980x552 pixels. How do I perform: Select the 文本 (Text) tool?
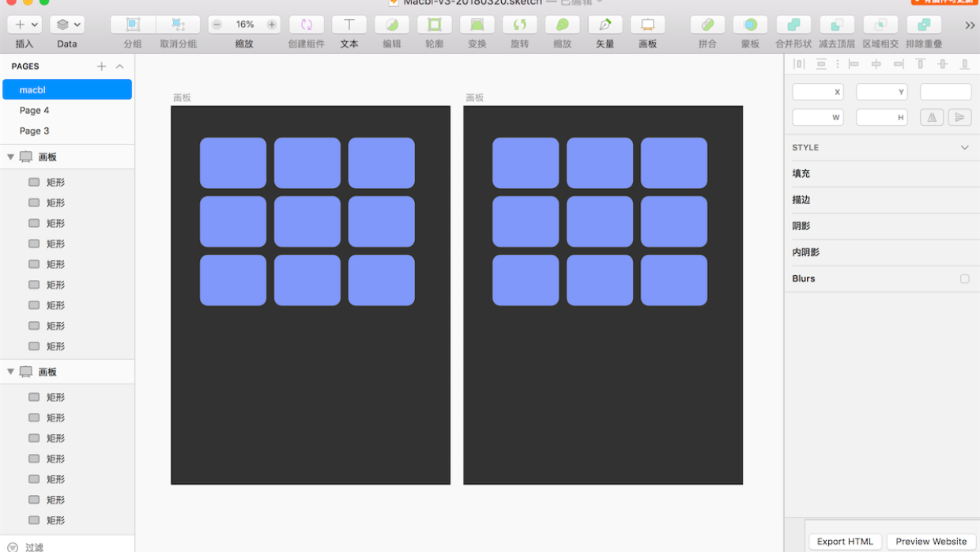[x=349, y=25]
